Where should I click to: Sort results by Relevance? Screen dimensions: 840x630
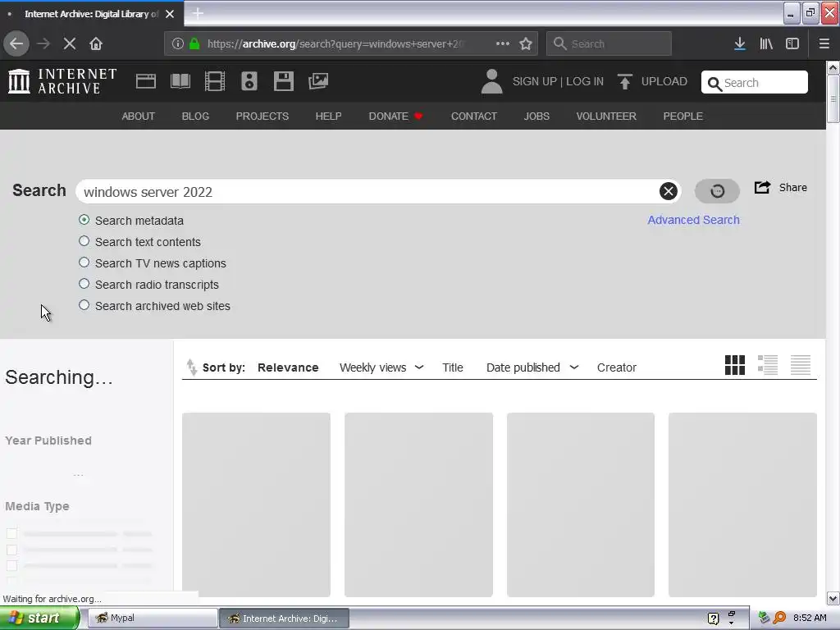pyautogui.click(x=288, y=367)
